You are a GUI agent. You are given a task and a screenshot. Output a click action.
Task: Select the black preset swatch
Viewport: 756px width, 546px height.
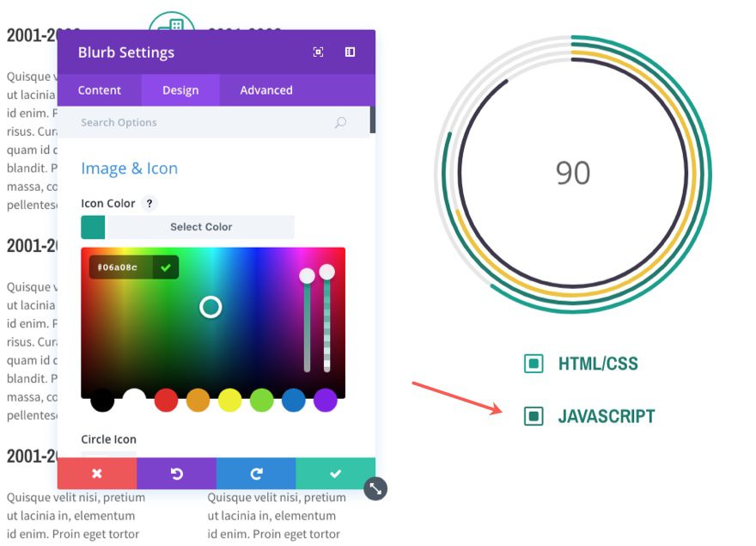point(102,400)
